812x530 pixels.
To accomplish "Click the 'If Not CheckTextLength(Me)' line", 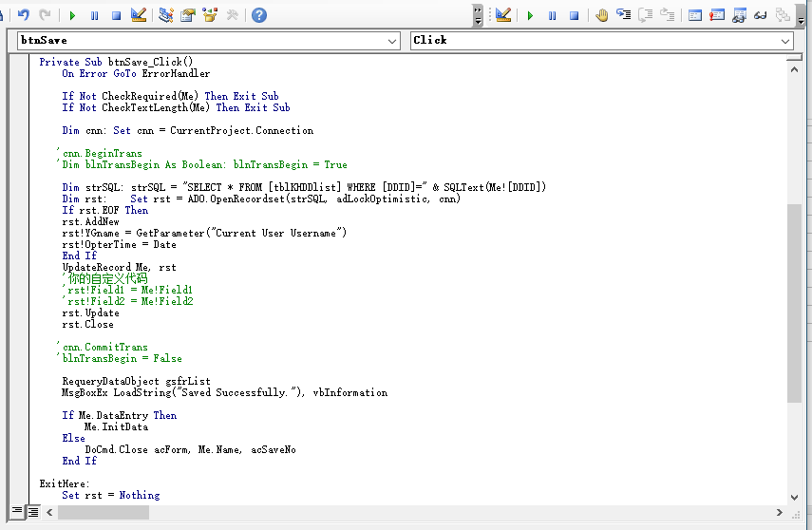I will click(x=176, y=107).
